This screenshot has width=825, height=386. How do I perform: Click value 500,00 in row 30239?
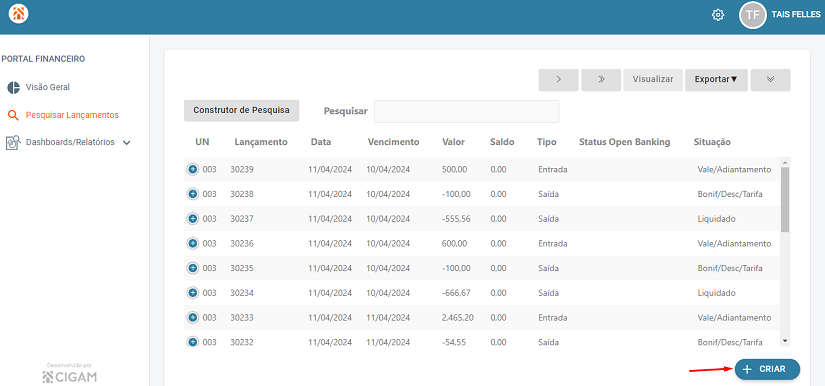(454, 170)
